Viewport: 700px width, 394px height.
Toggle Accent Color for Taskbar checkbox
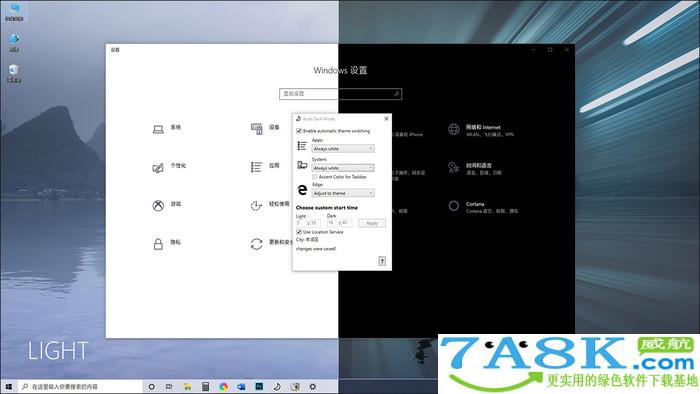point(315,177)
